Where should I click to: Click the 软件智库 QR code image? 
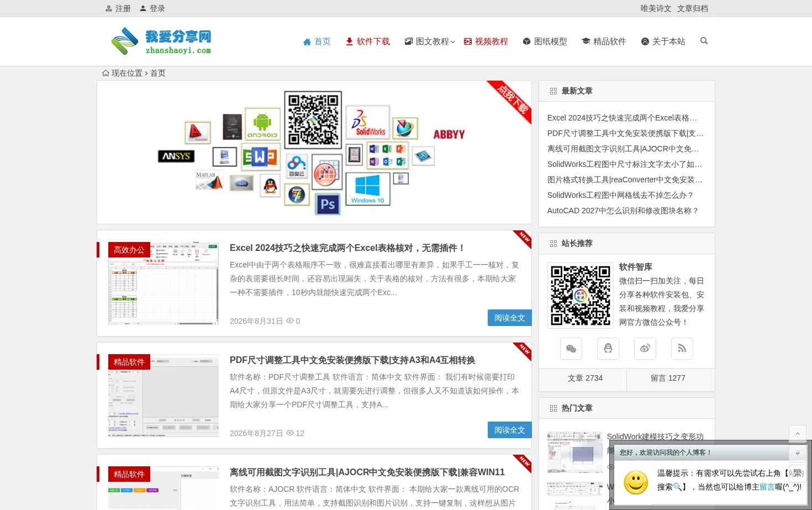coord(581,296)
